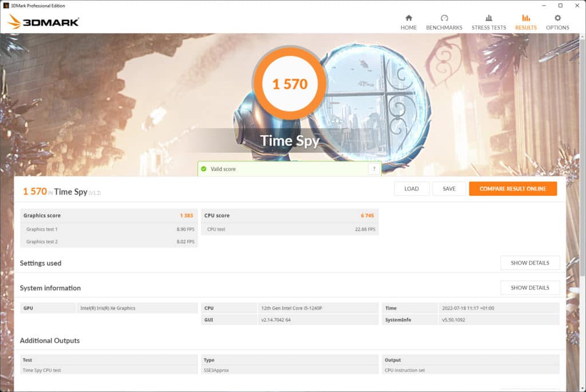Select the CPU test row

tap(290, 229)
